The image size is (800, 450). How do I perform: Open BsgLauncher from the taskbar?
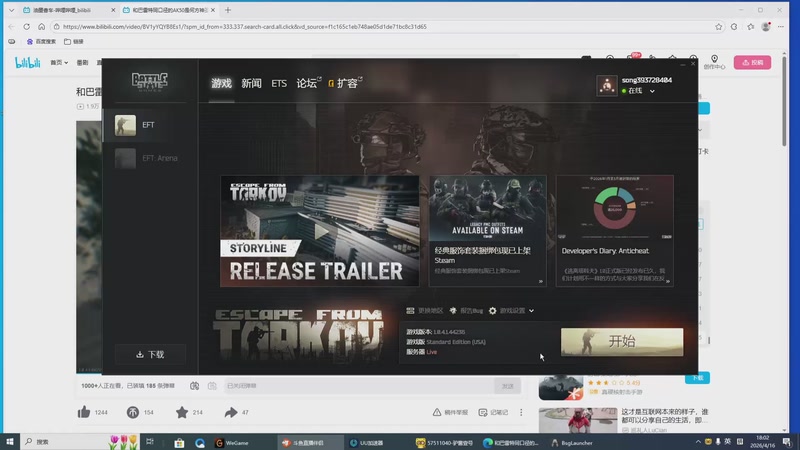tap(571, 442)
